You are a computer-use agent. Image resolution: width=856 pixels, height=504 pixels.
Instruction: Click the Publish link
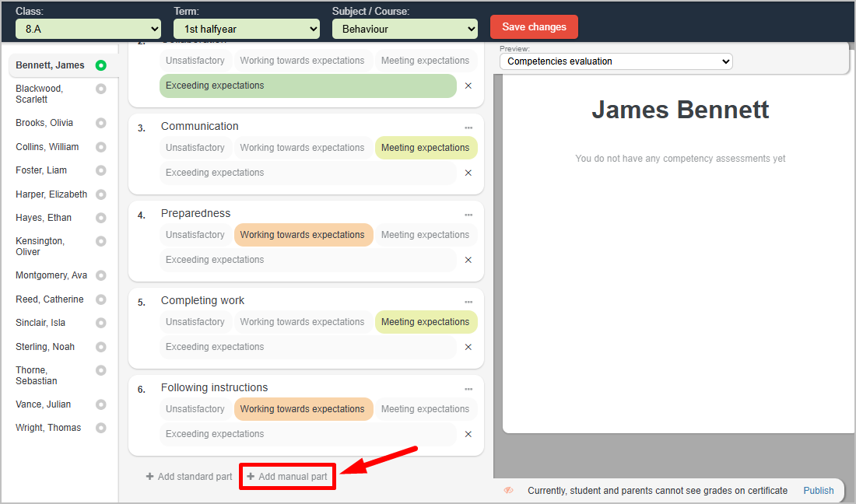click(x=818, y=491)
